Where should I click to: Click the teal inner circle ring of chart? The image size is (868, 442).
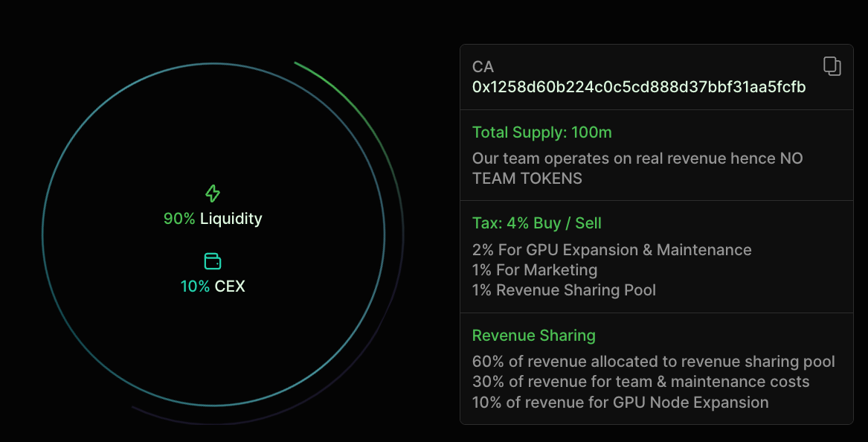click(42, 234)
